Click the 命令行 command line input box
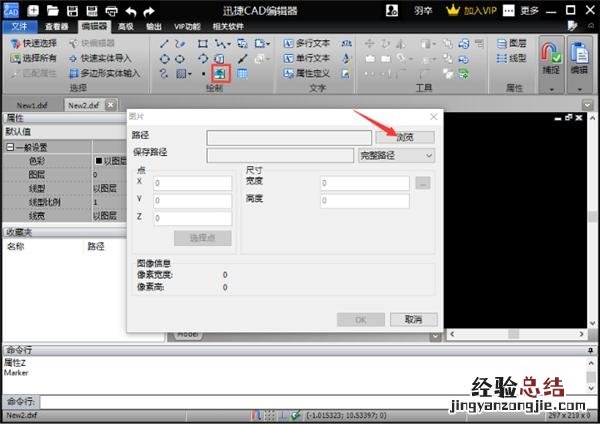 (300, 401)
